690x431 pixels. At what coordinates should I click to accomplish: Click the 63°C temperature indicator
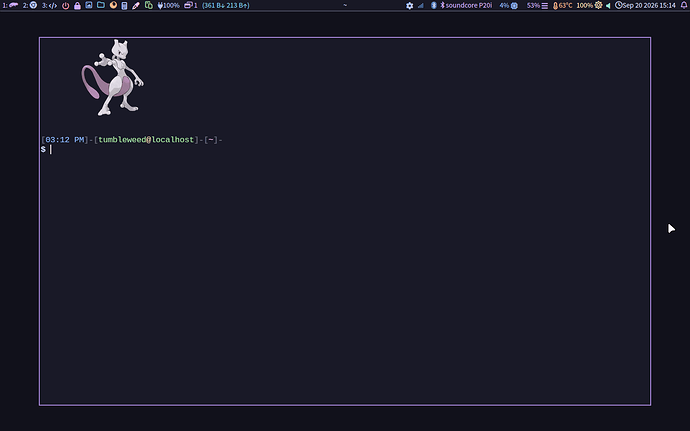(x=562, y=5)
